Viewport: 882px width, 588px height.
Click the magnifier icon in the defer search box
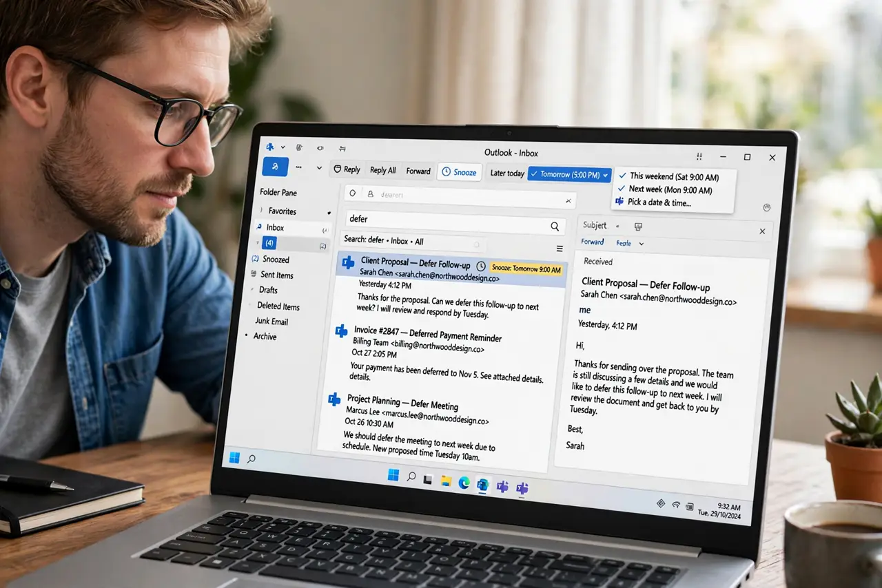(555, 226)
